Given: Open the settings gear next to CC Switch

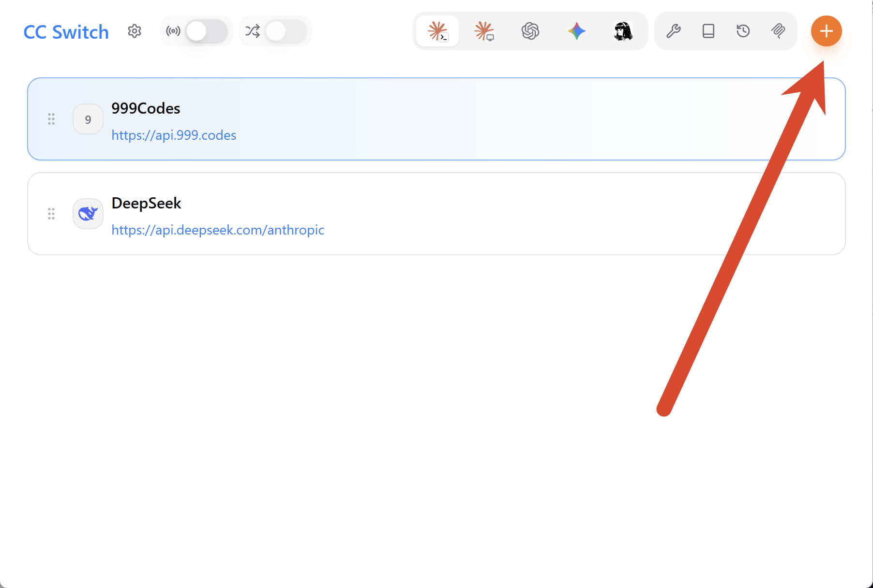Looking at the screenshot, I should coord(135,31).
